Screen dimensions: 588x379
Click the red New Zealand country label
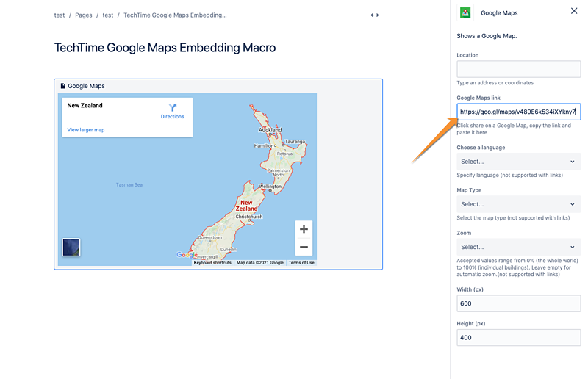[x=246, y=206]
